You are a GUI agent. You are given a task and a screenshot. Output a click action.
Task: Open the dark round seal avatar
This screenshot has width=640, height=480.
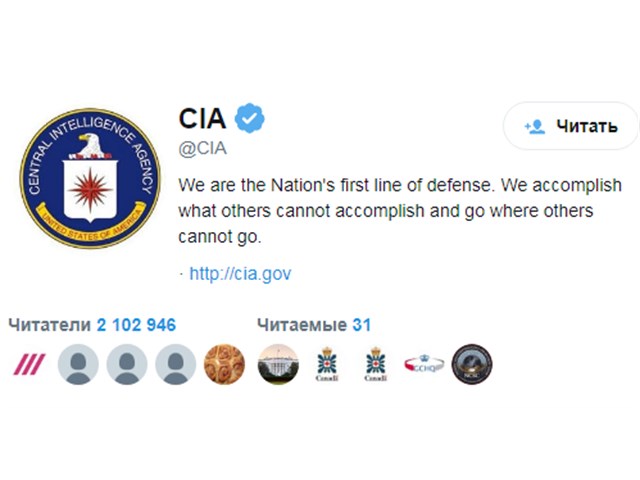point(472,364)
